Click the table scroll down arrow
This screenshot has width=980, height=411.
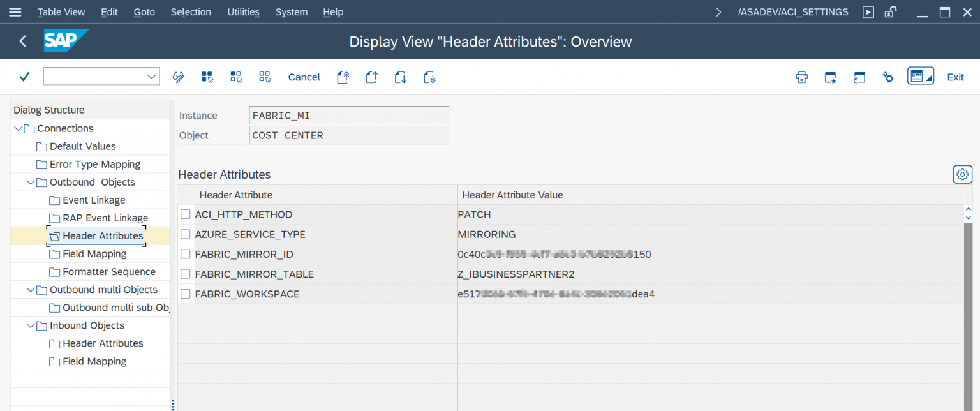969,218
